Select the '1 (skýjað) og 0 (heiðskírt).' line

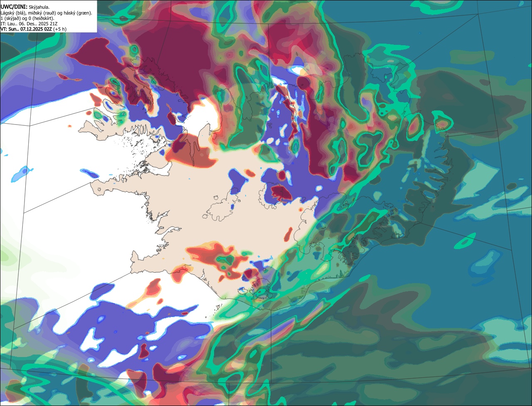coord(27,18)
